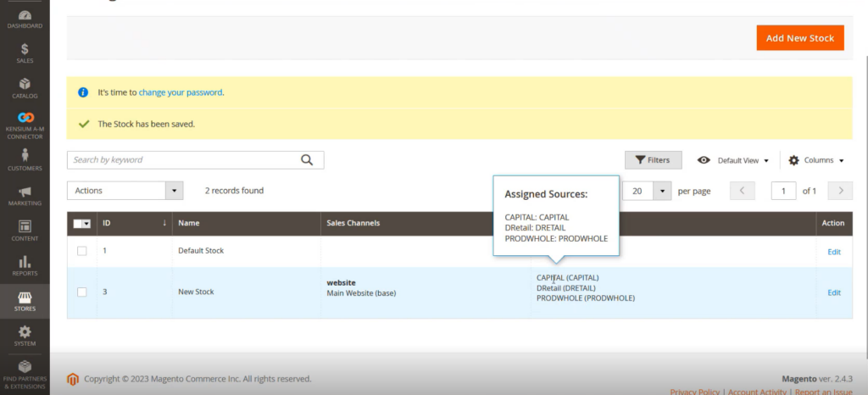Screen dimensions: 868x395
Task: Sort by the Name column header
Action: click(247, 224)
